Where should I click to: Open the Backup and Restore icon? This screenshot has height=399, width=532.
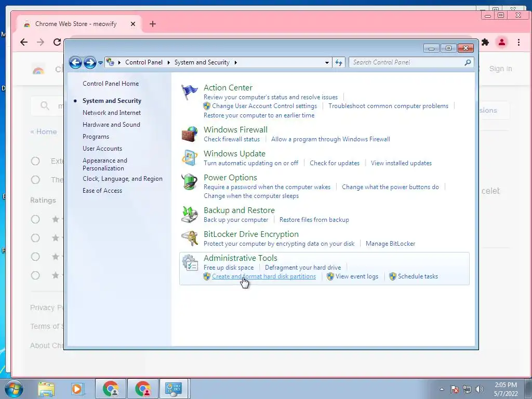click(x=189, y=215)
